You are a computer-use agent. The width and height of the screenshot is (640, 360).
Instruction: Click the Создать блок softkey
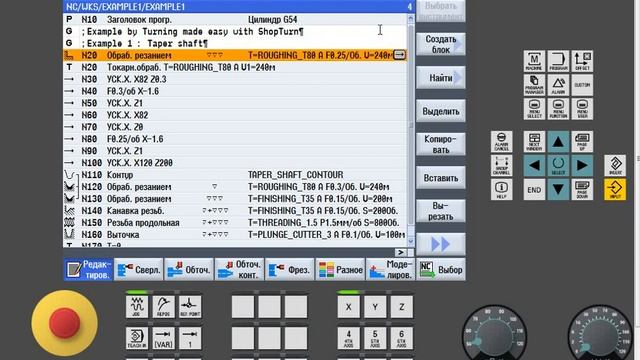coord(441,44)
